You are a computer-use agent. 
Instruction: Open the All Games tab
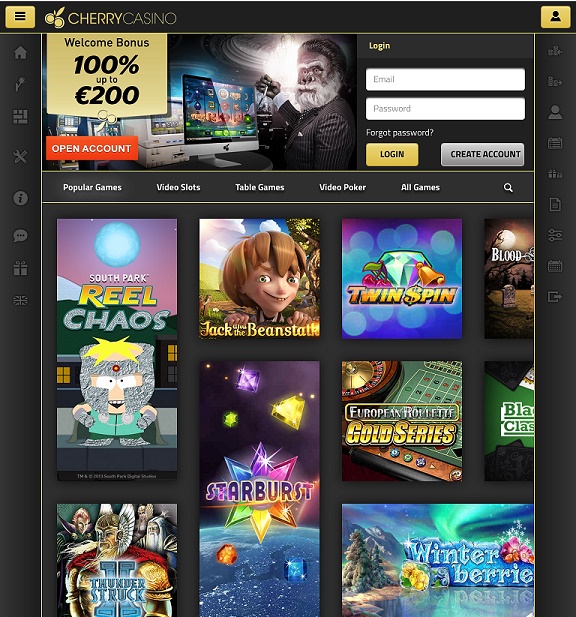420,187
